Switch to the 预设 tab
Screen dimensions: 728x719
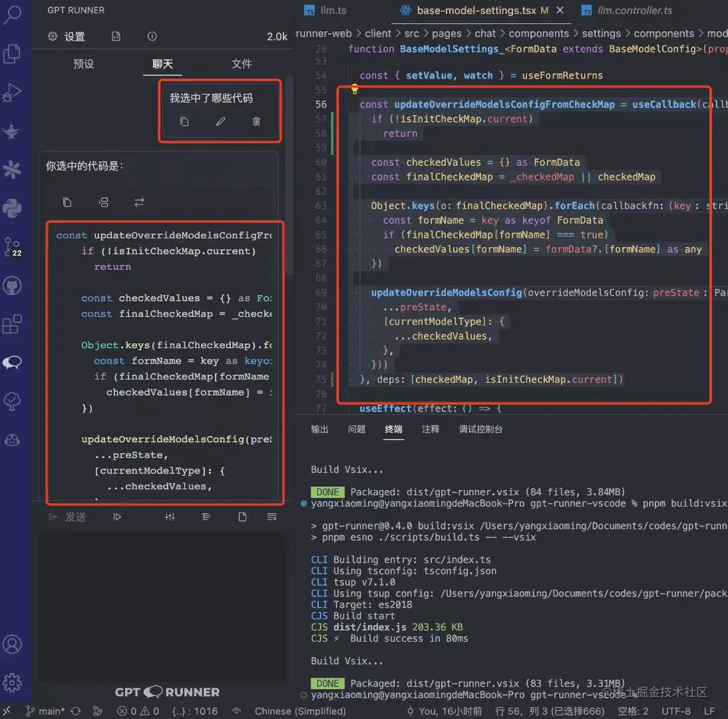(84, 64)
